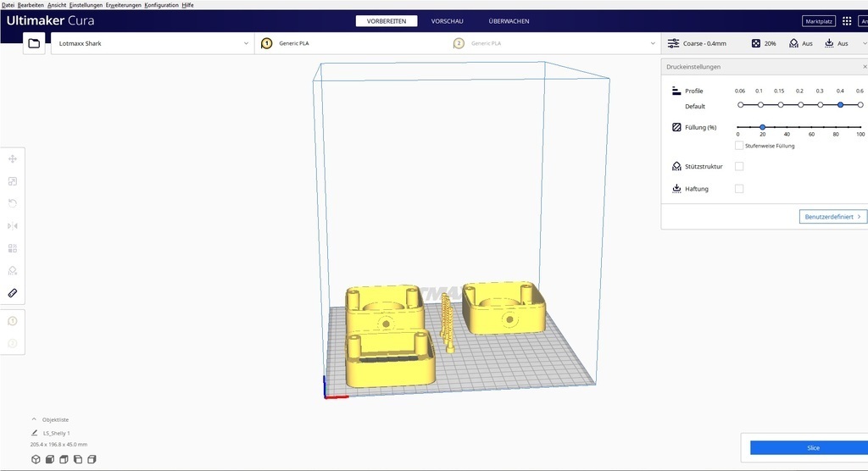
Task: Open the Datei menu
Action: tap(8, 5)
